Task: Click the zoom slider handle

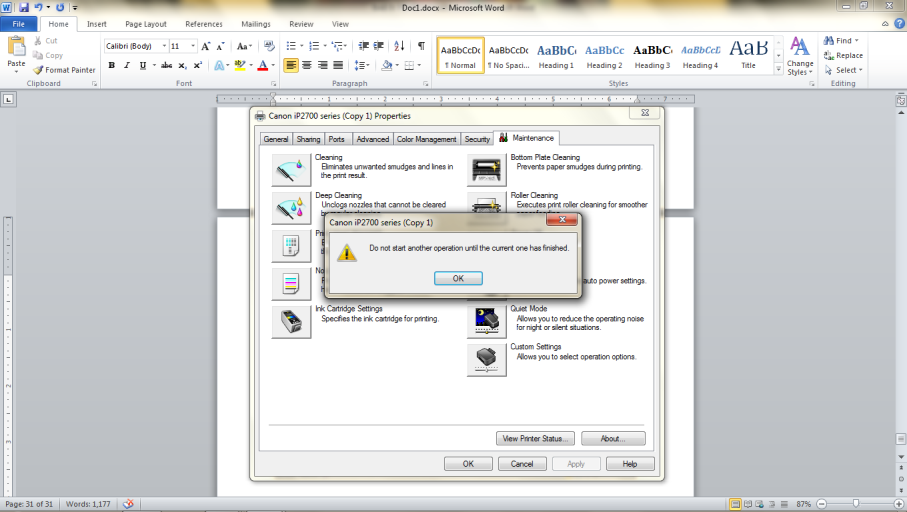Action: point(856,504)
